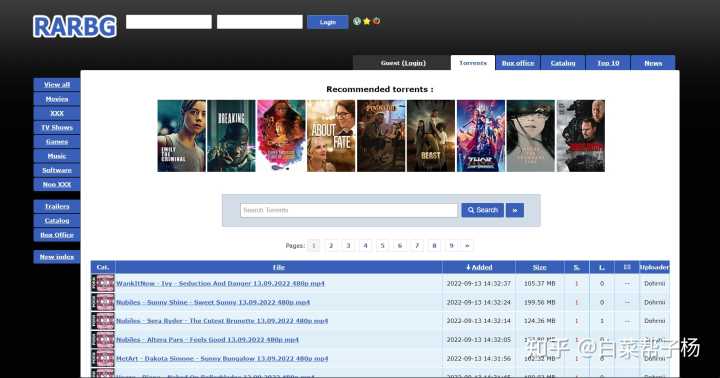Focus the Search Torrents input field
This screenshot has height=378, width=720.
349,210
